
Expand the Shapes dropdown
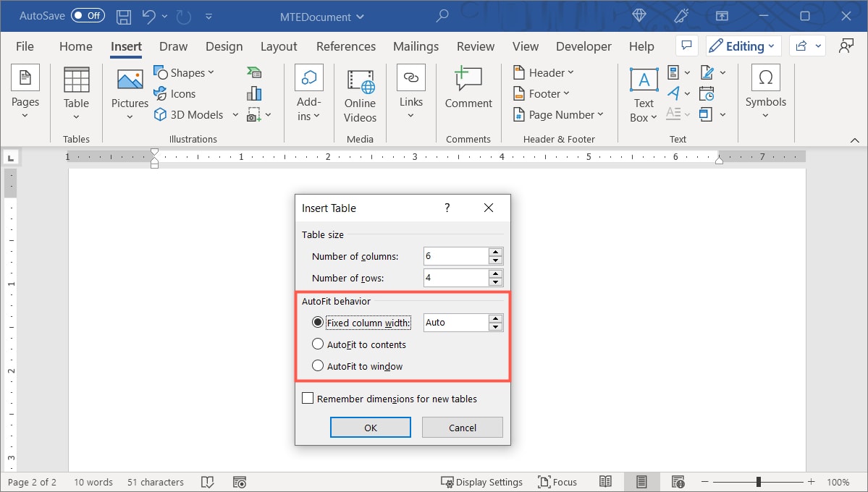pos(185,72)
